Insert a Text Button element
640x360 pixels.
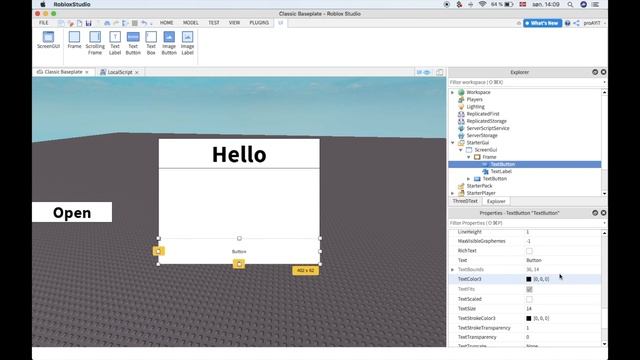tap(133, 43)
